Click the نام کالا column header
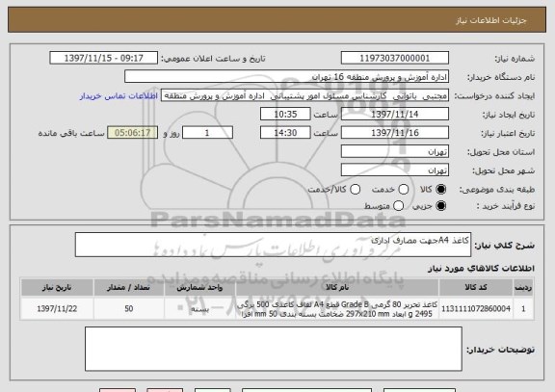 pos(337,287)
